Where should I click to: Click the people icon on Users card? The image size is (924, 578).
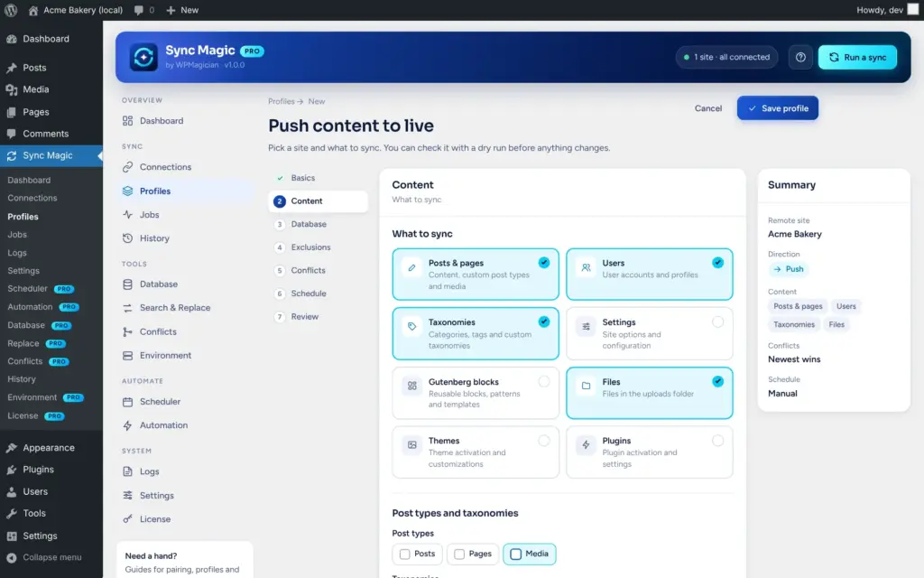click(x=586, y=267)
